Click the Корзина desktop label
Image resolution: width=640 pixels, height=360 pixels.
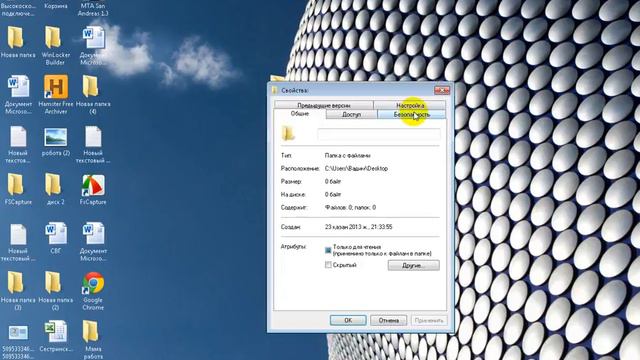[x=56, y=6]
